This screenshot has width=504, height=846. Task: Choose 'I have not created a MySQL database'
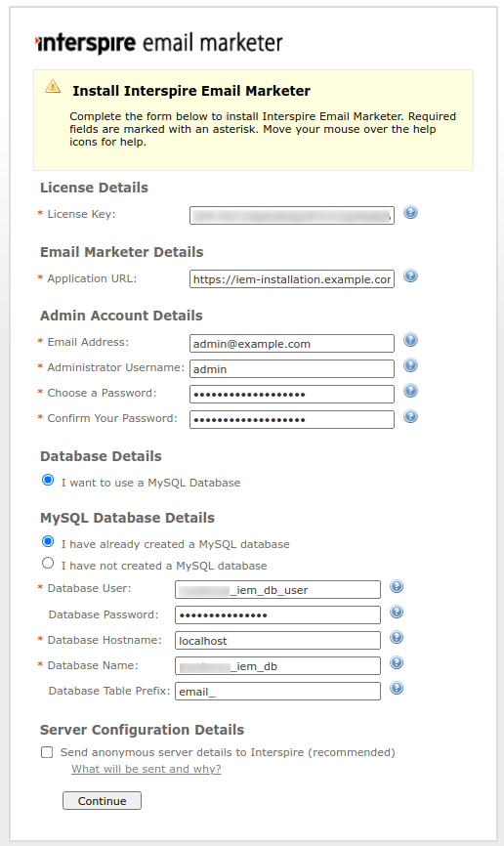(48, 563)
